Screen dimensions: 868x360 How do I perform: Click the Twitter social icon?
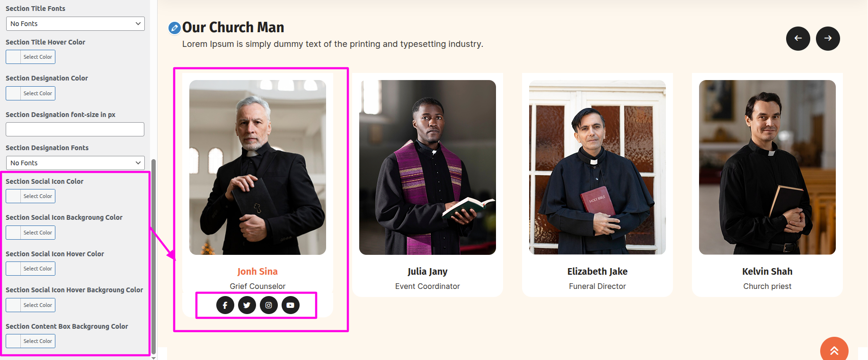click(x=247, y=305)
